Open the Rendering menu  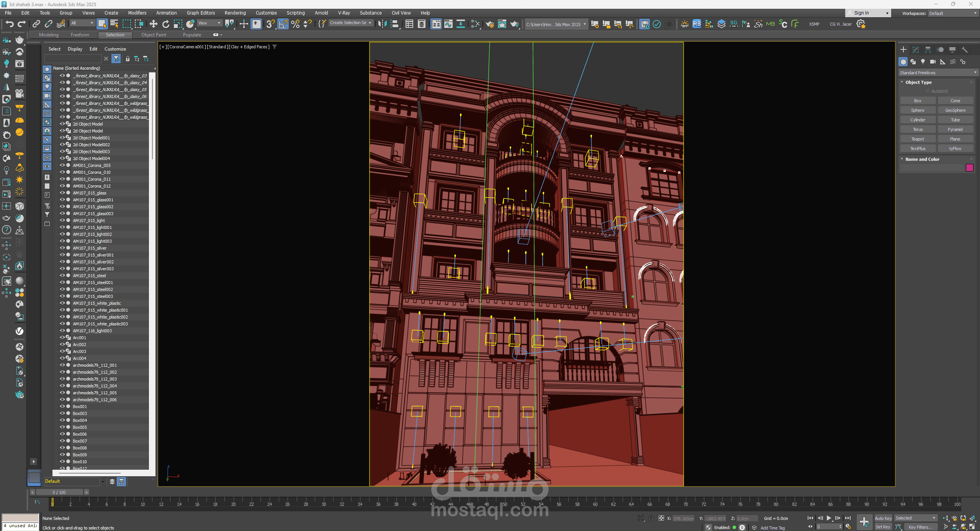click(x=235, y=13)
